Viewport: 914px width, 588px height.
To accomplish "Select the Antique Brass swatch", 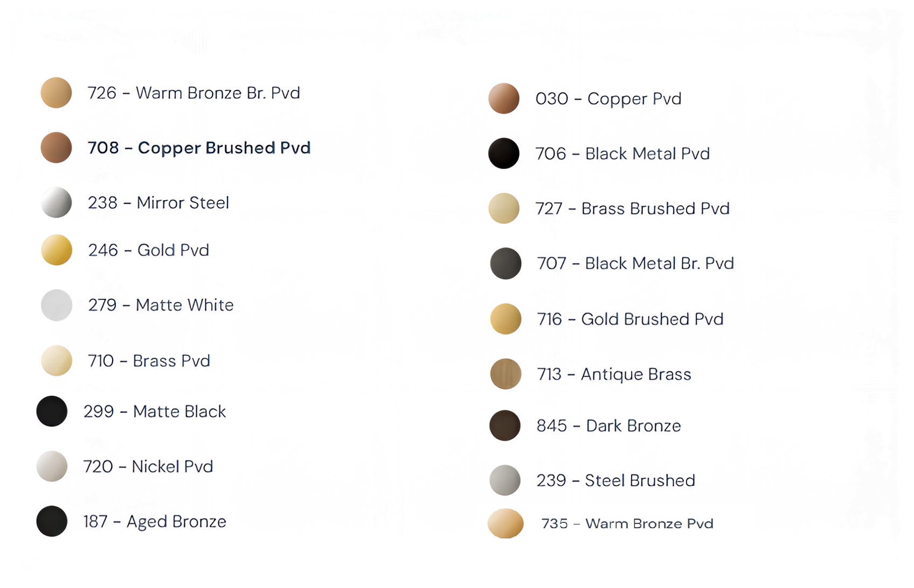I will pos(506,374).
